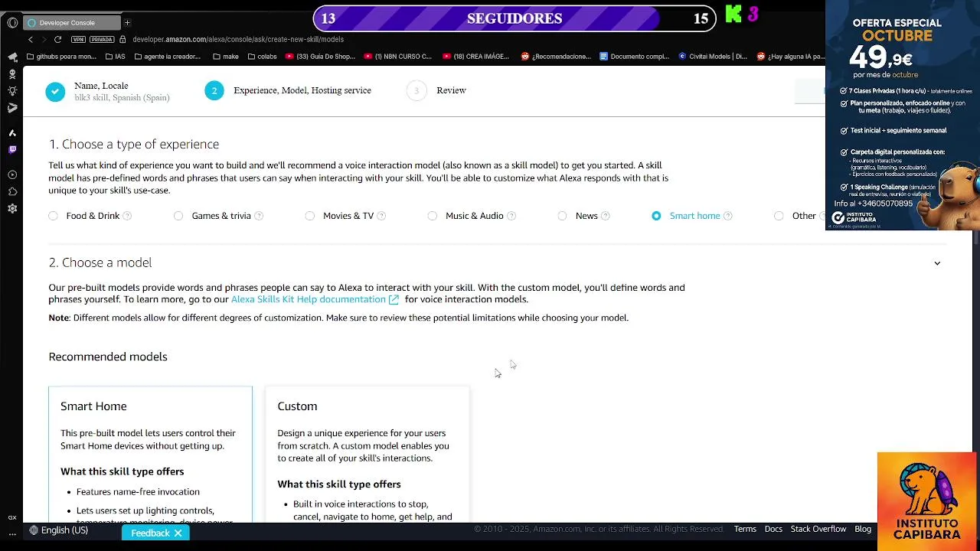Open the ¿Recomendacione... Reddit bookmark
The width and height of the screenshot is (980, 551).
pyautogui.click(x=556, y=56)
